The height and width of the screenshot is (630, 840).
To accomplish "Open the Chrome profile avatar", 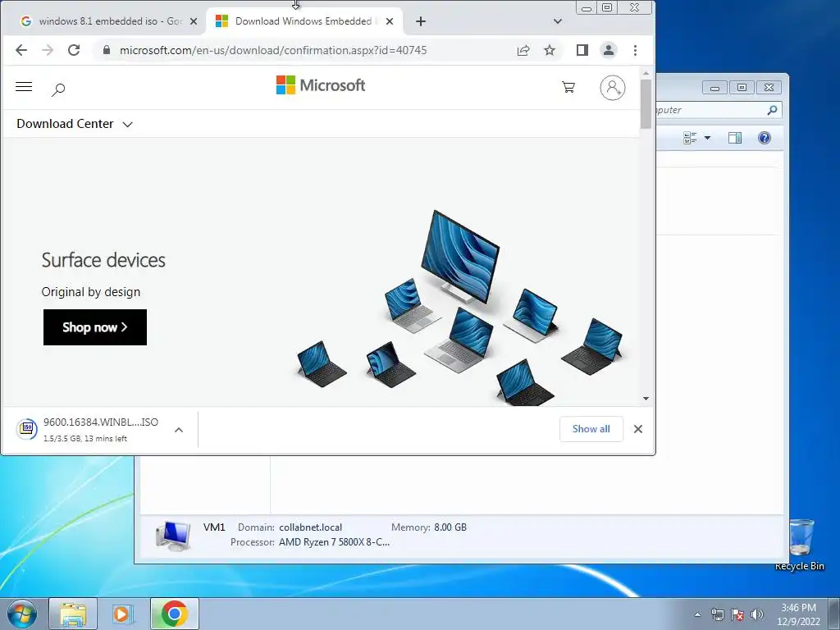I will [609, 50].
